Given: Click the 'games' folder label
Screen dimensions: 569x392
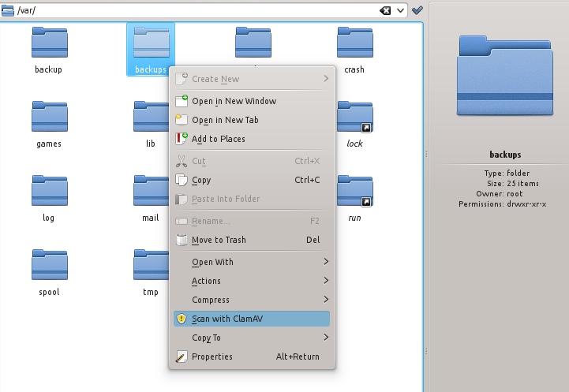Looking at the screenshot, I should tap(49, 144).
